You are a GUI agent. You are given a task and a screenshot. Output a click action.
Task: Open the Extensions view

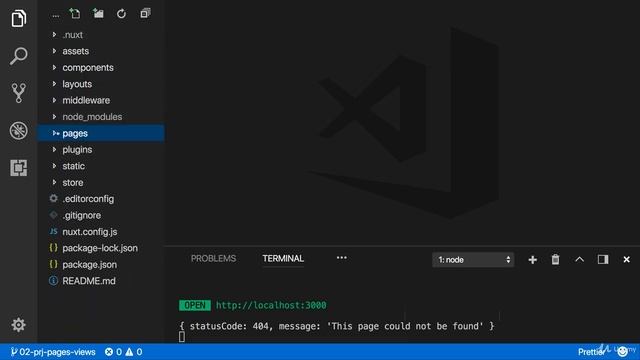[x=18, y=168]
